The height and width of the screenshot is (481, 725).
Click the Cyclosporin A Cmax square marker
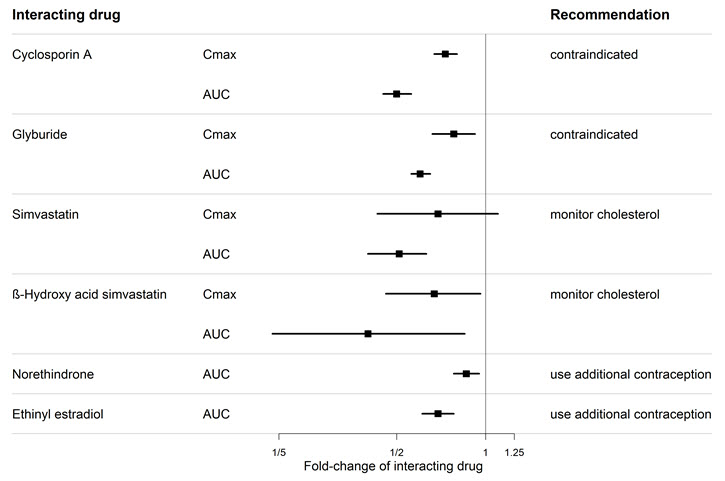point(445,53)
